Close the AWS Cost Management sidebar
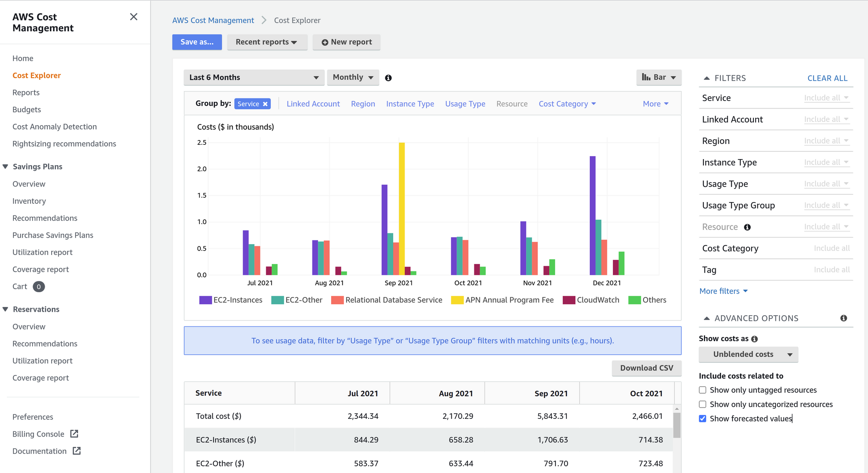868x473 pixels. pos(134,17)
